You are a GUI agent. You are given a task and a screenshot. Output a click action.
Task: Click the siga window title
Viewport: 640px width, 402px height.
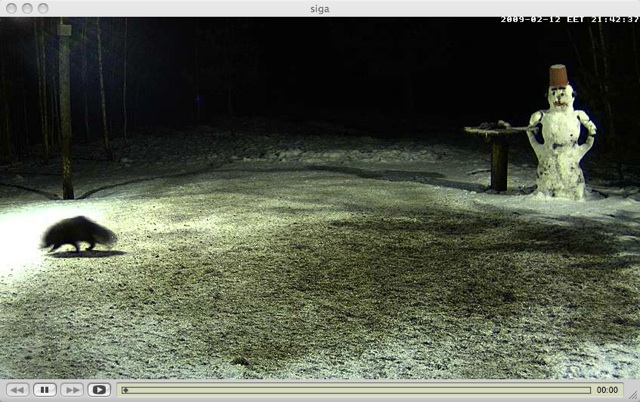coord(320,9)
